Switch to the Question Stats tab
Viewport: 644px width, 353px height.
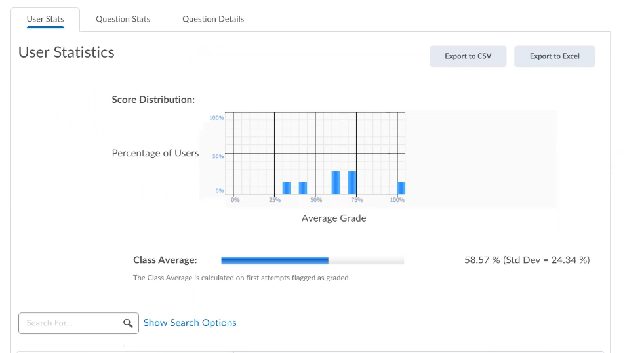click(x=123, y=19)
